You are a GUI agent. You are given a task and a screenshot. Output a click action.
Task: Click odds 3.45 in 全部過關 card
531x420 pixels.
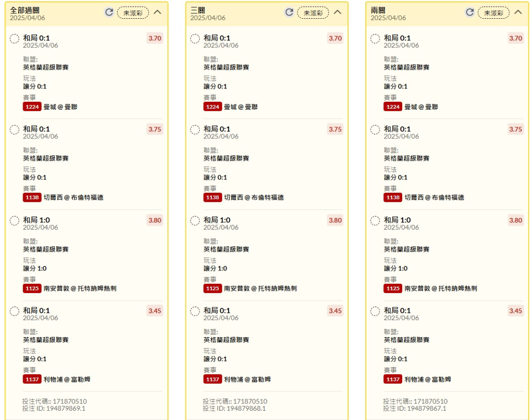coord(155,311)
